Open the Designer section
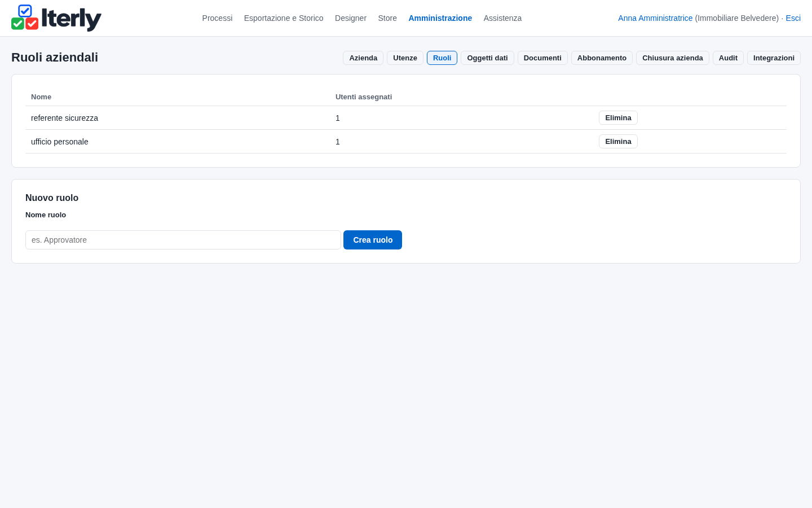 (x=351, y=18)
